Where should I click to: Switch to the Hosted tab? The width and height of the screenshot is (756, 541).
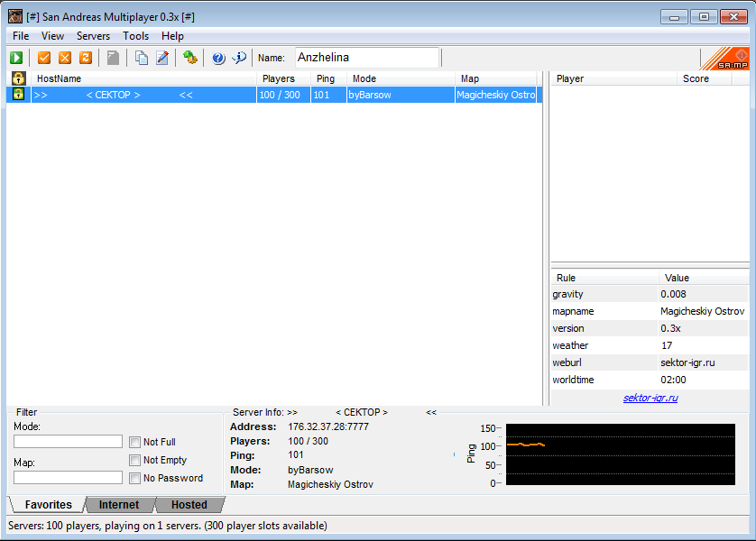189,504
